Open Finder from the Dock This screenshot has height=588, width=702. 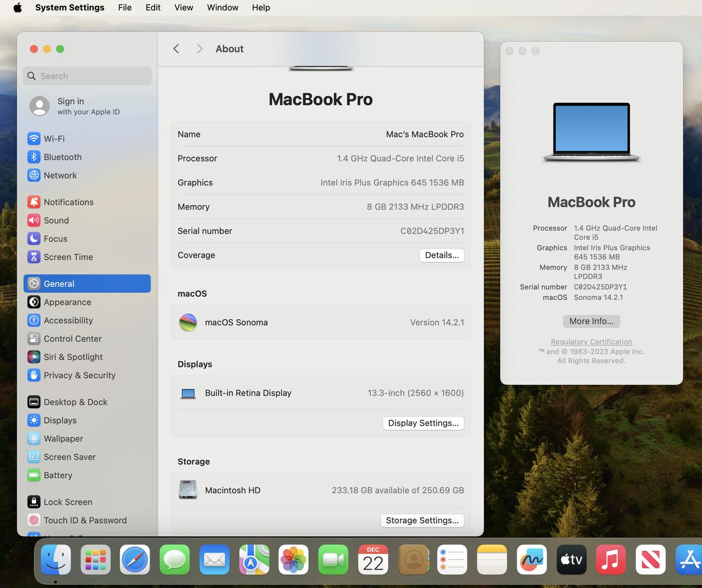click(56, 560)
